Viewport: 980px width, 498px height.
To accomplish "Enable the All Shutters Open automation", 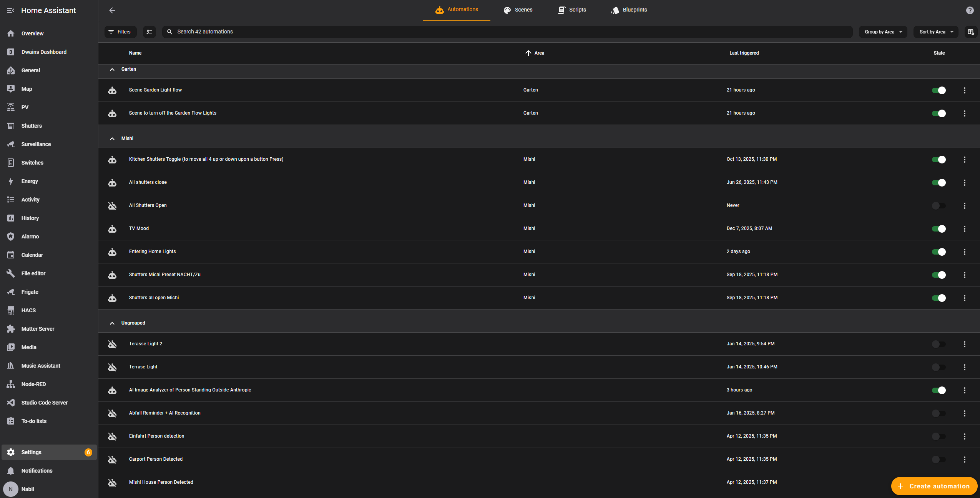I will tap(938, 206).
